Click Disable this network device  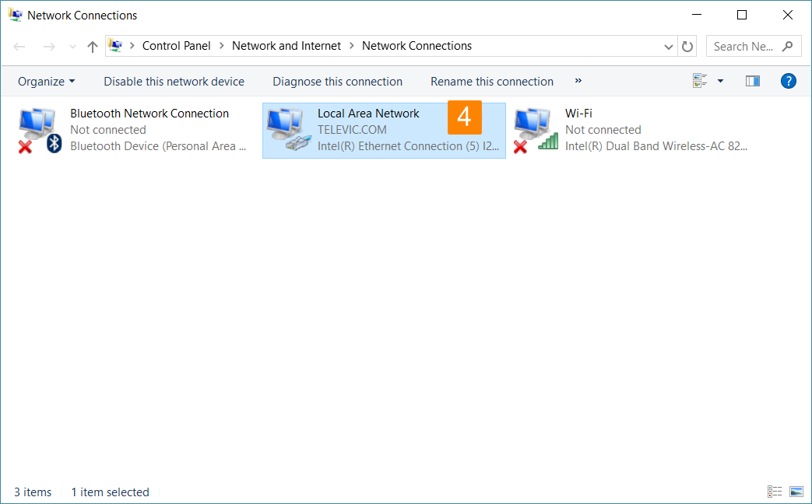tap(174, 82)
